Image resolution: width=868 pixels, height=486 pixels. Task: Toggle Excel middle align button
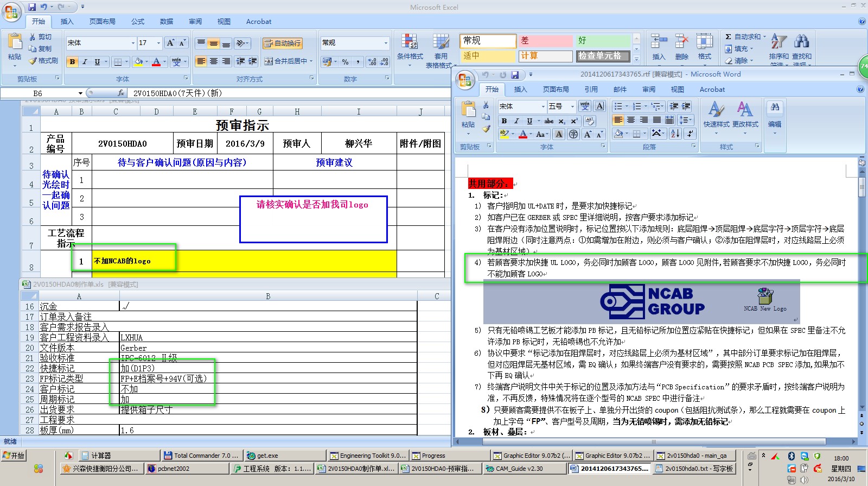(x=214, y=43)
